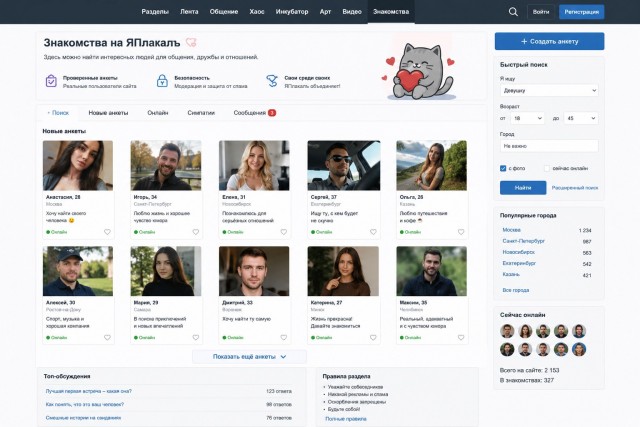Switch to the Онлайн tab

click(158, 113)
